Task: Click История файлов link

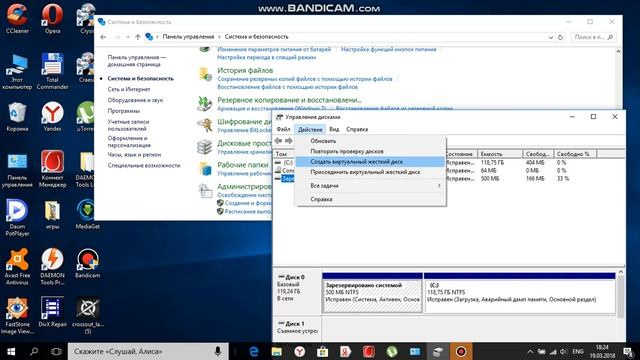Action: [x=245, y=70]
